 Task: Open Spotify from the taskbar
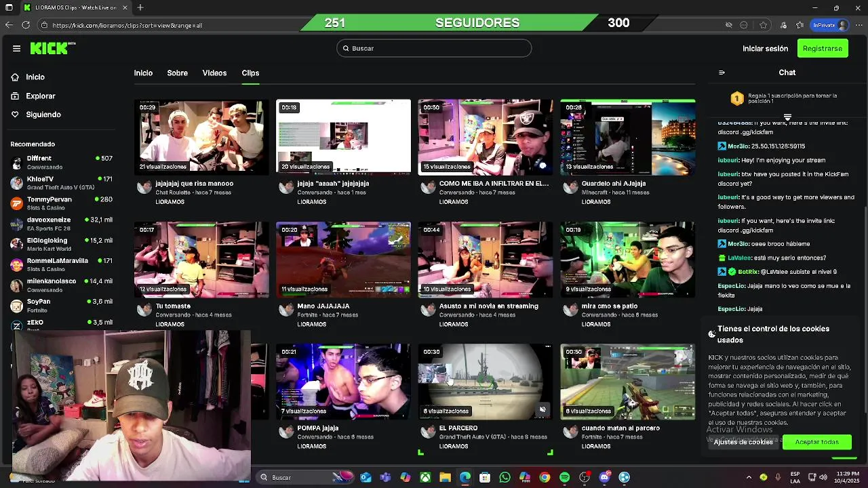coord(565,477)
